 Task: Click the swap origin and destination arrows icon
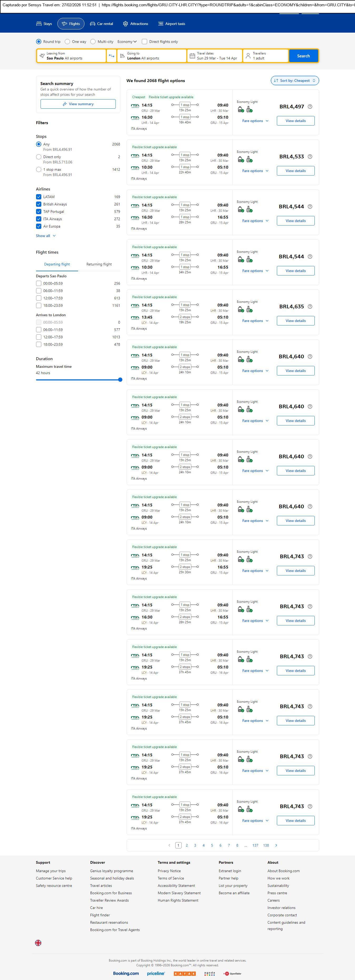tap(112, 56)
